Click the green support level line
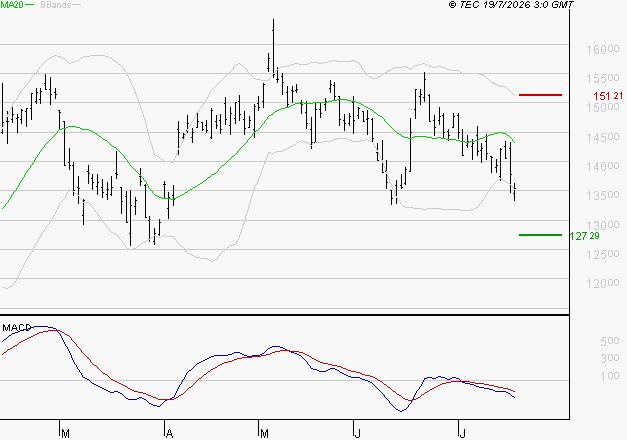 (540, 235)
